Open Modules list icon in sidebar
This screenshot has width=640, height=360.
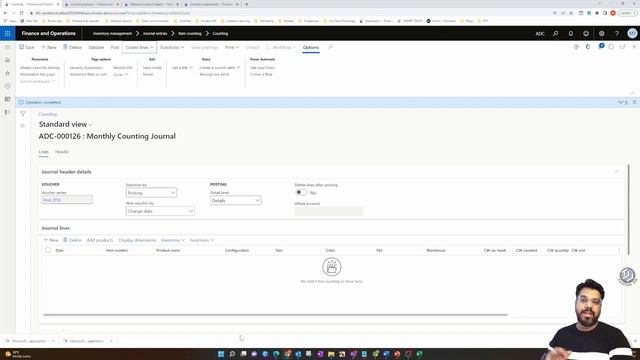coord(7,112)
